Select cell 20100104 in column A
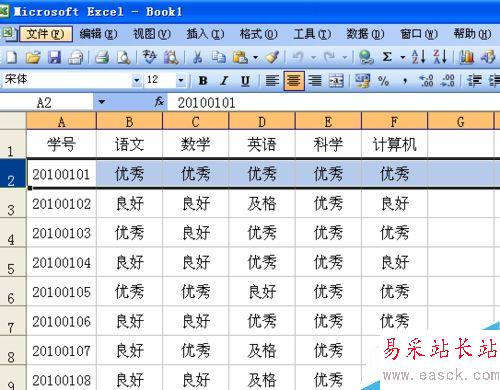 (61, 262)
